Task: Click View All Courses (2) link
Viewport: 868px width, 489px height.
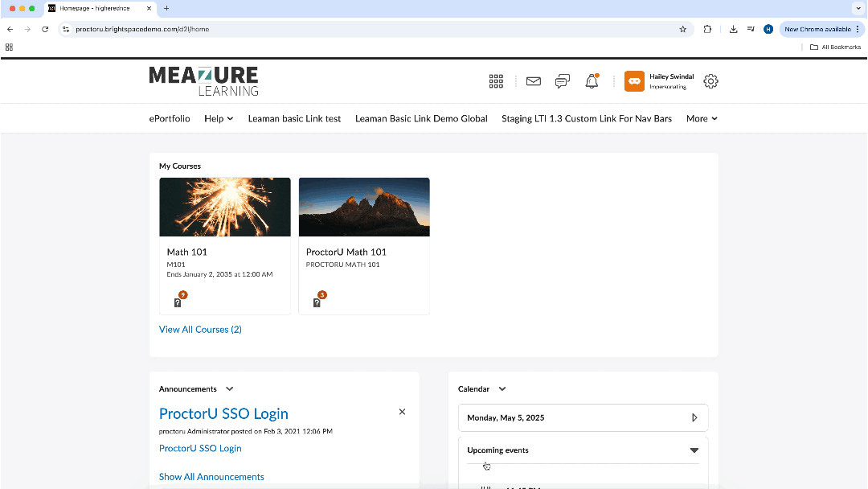Action: click(200, 330)
